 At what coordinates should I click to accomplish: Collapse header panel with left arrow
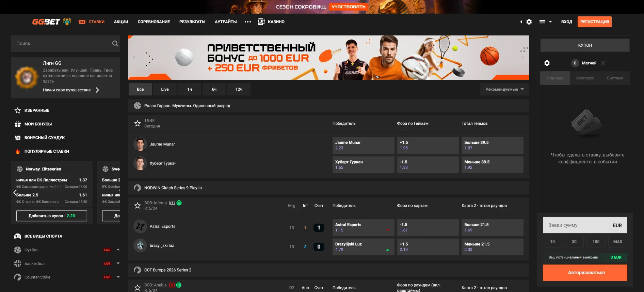pos(521,22)
